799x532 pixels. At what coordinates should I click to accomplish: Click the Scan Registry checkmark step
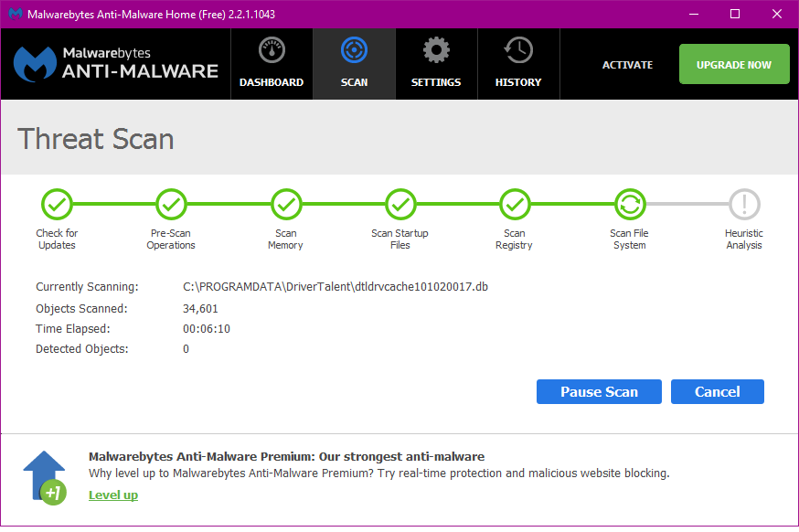(x=516, y=205)
